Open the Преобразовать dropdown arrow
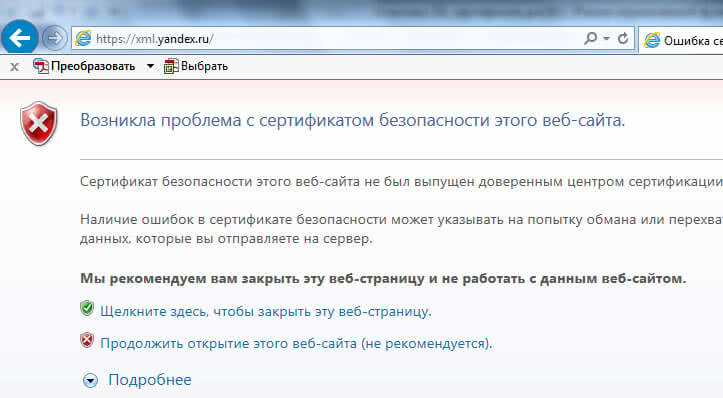 click(x=150, y=66)
